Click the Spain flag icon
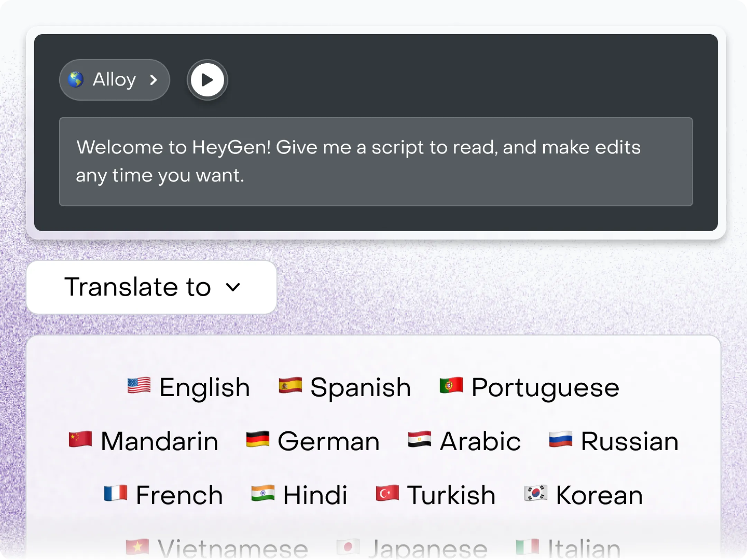747x560 pixels. [x=290, y=385]
